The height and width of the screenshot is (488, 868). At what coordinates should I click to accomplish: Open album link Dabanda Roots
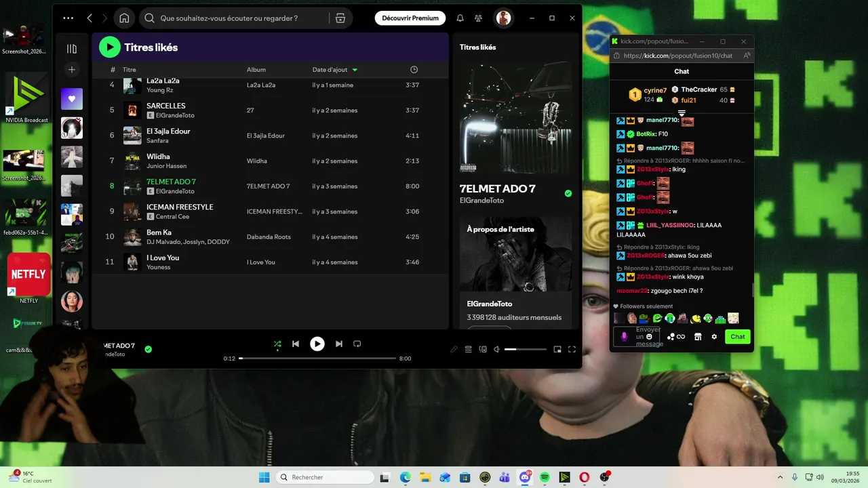[269, 237]
